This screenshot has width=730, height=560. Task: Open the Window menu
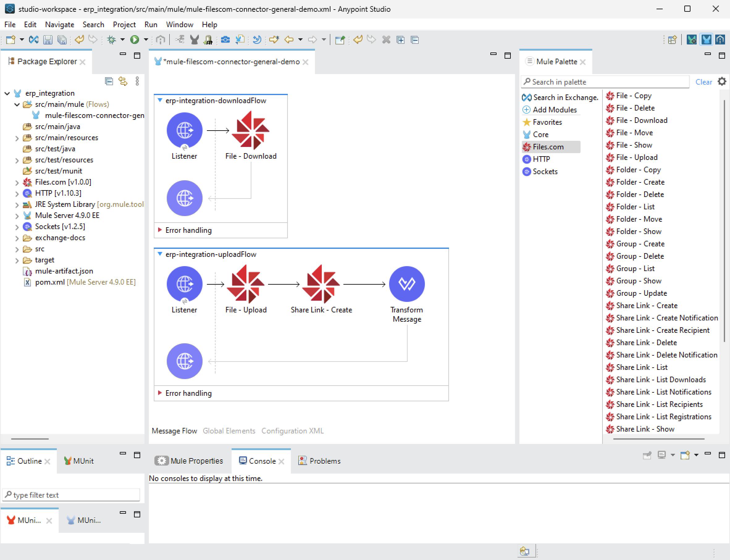(179, 24)
